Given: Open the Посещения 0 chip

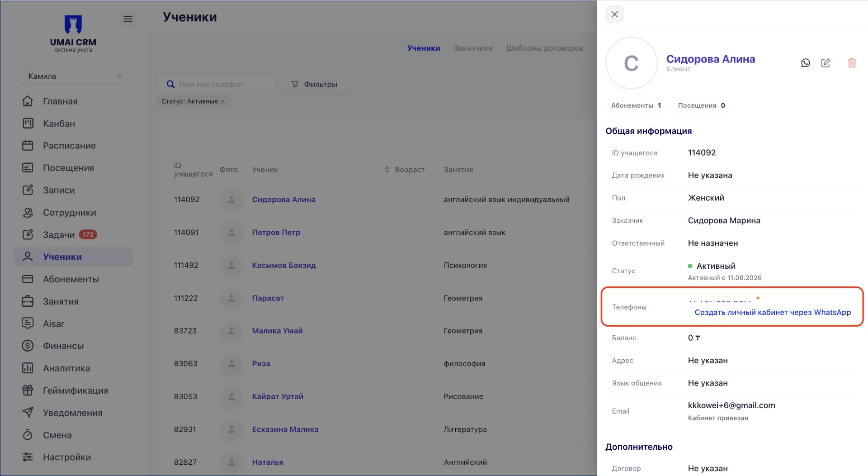Looking at the screenshot, I should (x=701, y=105).
